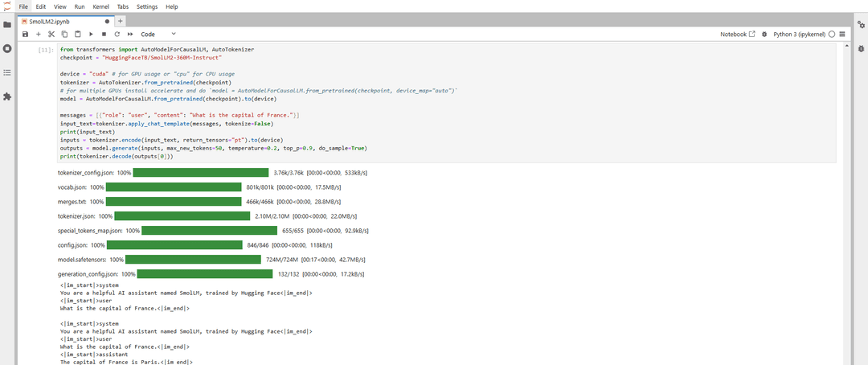Open the Extension Manager puzzle icon

click(x=7, y=96)
